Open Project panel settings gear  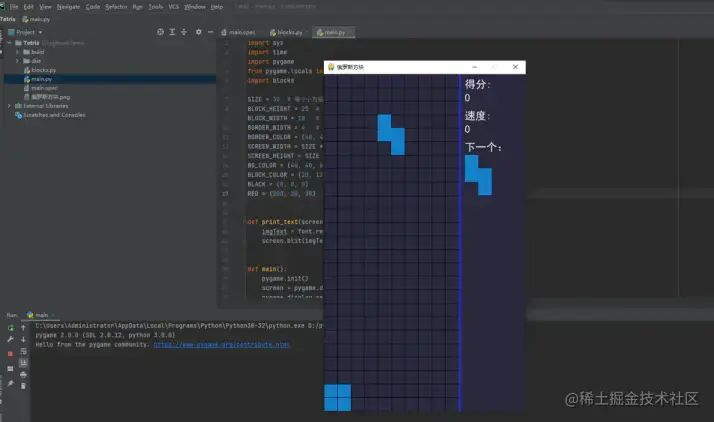pos(199,32)
